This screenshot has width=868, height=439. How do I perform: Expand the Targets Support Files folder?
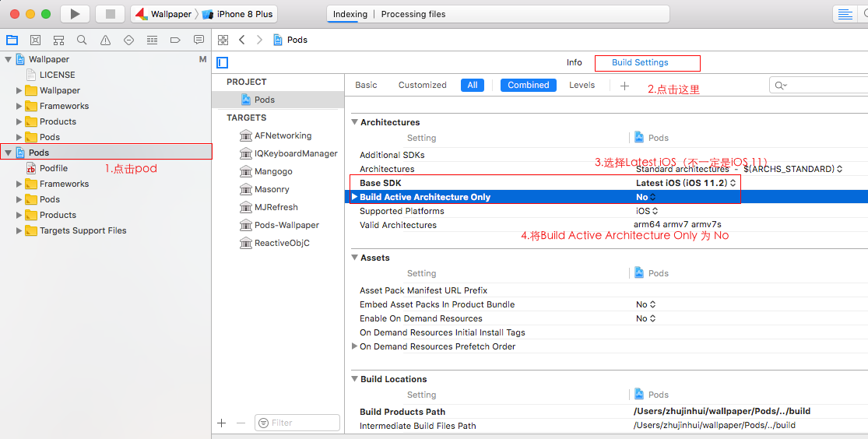(19, 230)
